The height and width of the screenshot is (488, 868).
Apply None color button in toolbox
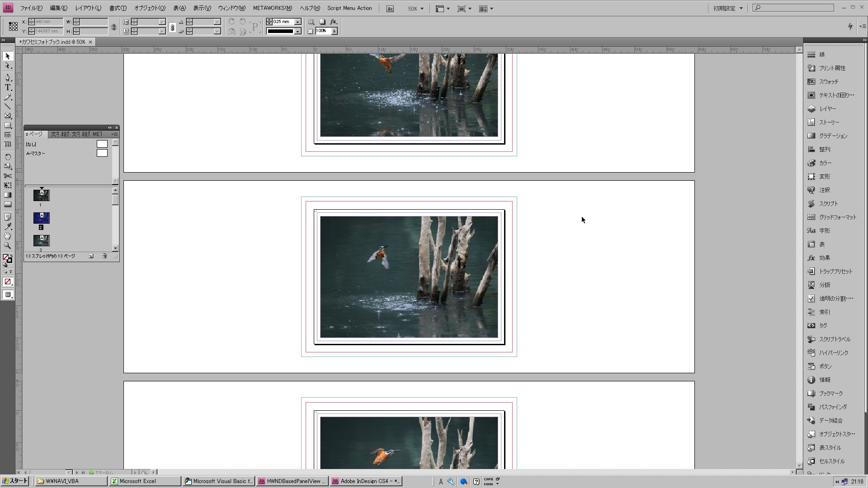(x=8, y=282)
